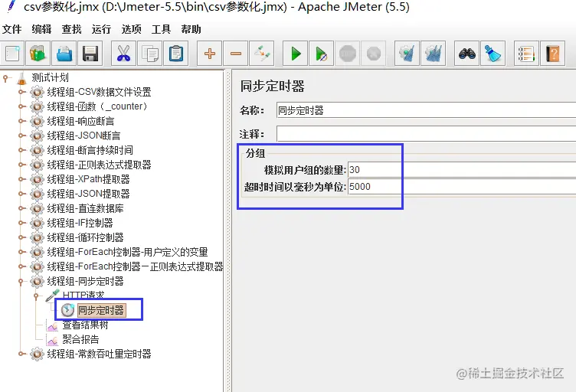
Task: Select 线程组-直连数据库 in tree
Action: pos(85,208)
